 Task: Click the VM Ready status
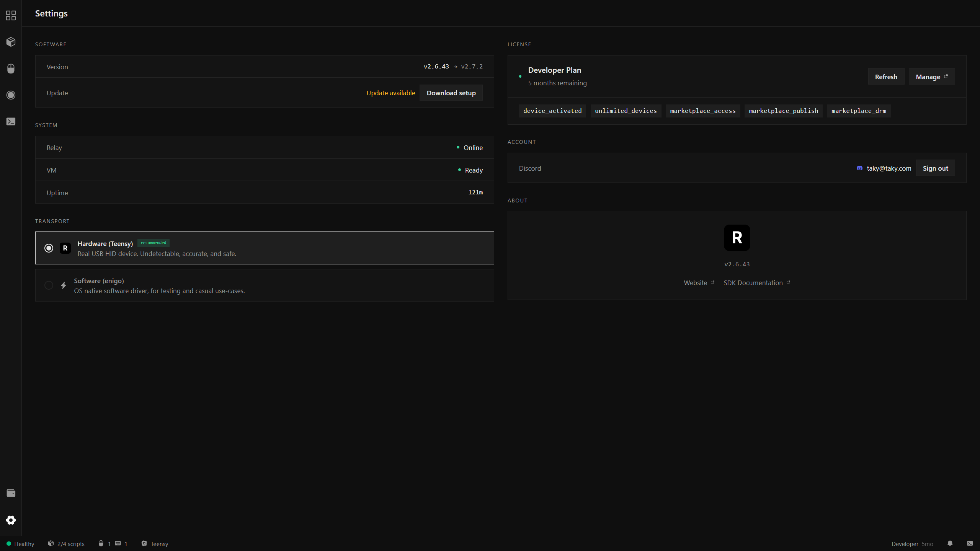point(470,170)
